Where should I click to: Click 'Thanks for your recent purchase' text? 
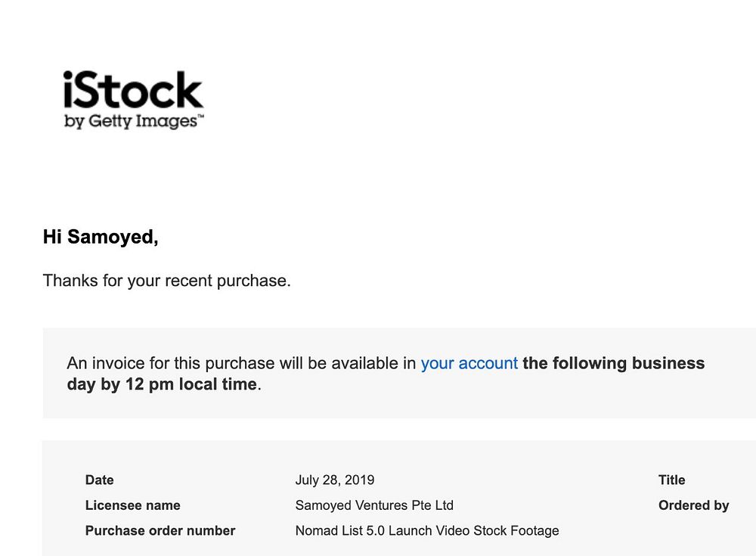pos(166,281)
